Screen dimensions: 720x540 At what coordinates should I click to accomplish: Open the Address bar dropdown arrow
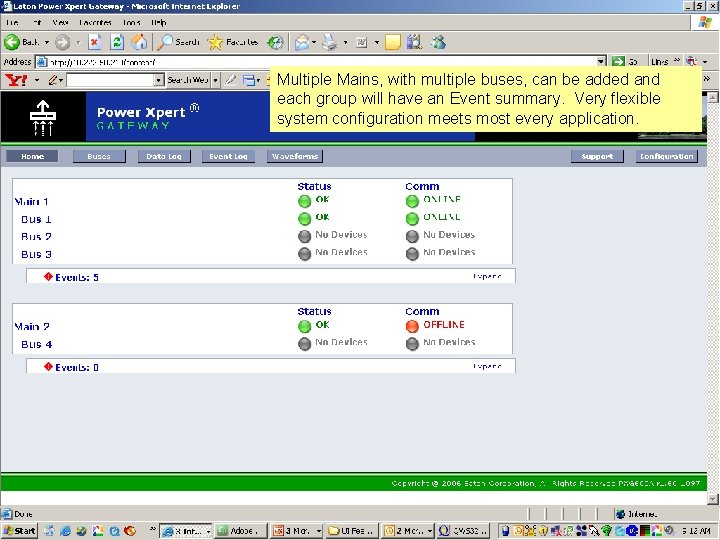coord(601,62)
